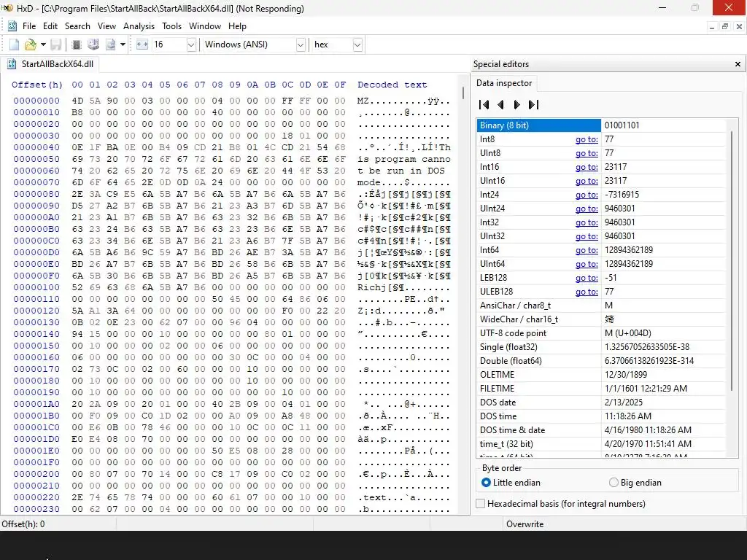Viewport: 747px width, 560px height.
Task: Select the time_t (32 bit) inspector row
Action: [x=601, y=443]
